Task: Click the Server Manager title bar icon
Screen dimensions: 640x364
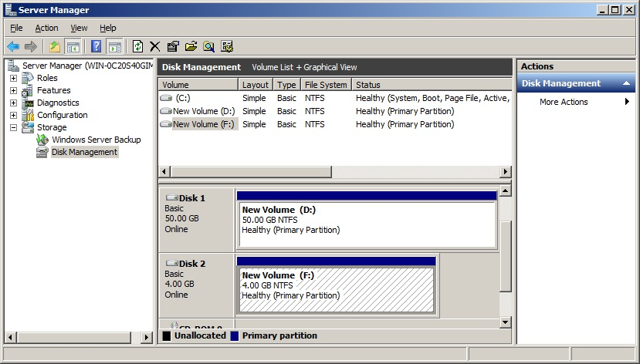Action: 11,9
